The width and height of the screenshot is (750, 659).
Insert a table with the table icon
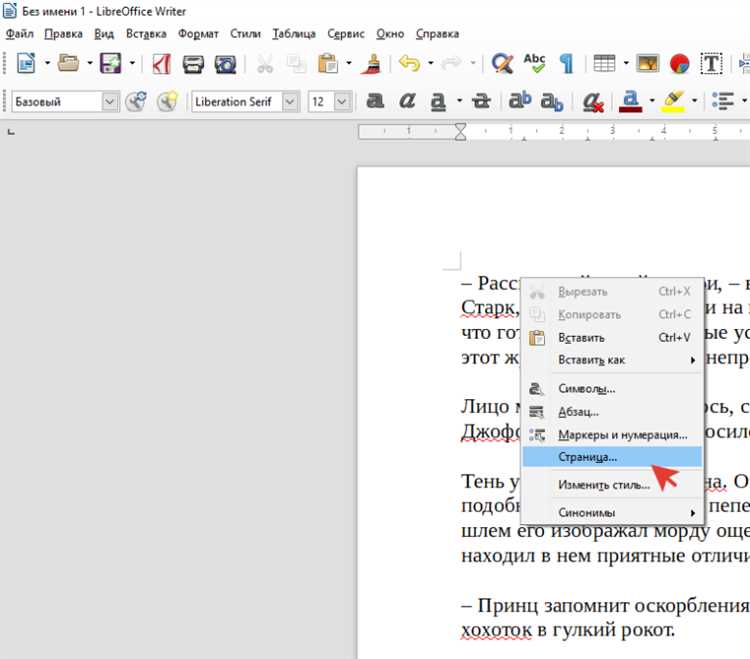604,63
